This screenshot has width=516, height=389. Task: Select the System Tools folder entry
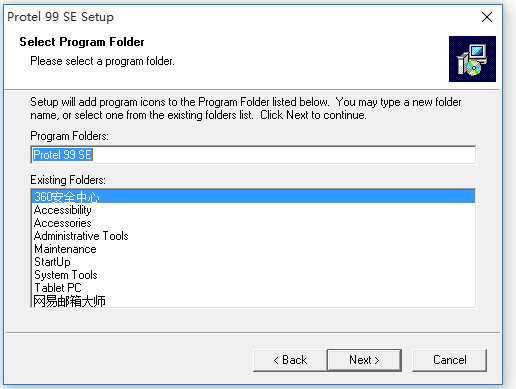tap(253, 275)
